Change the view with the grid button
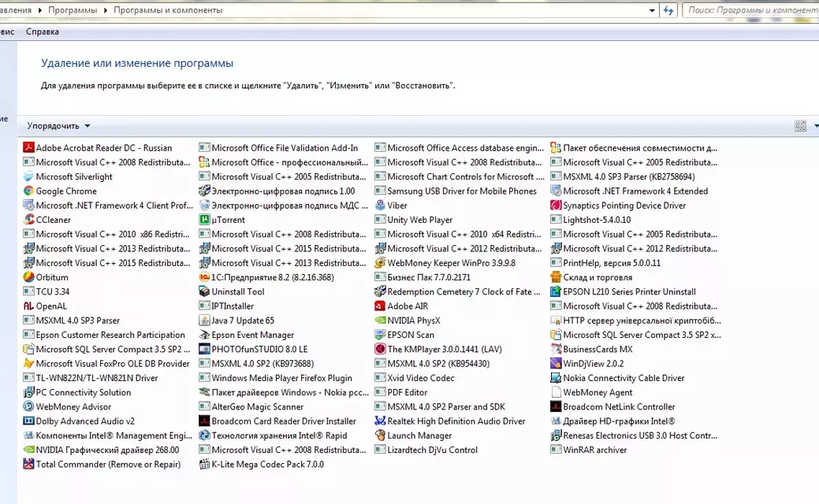 (800, 126)
